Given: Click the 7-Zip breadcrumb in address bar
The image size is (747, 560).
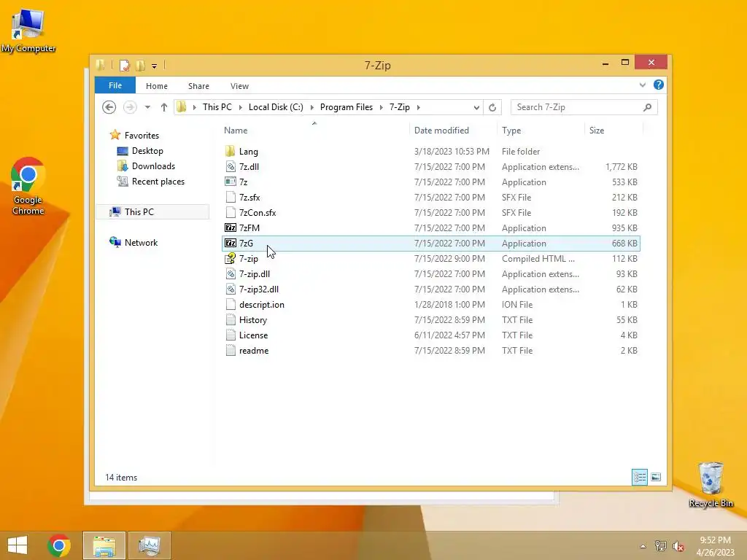Looking at the screenshot, I should (399, 107).
